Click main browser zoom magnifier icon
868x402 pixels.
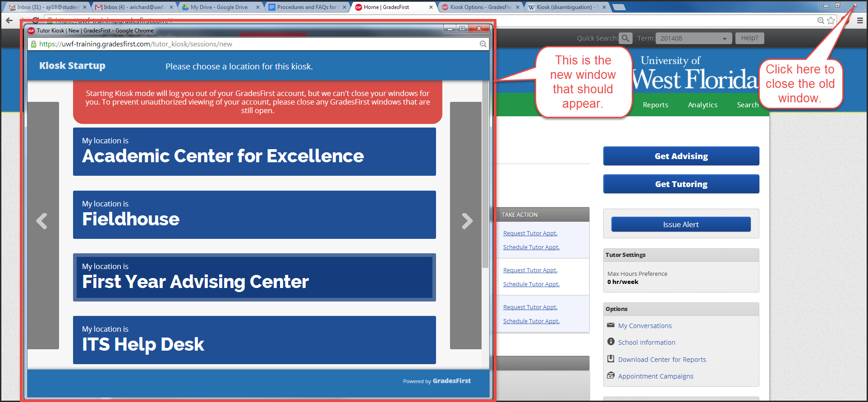(x=821, y=20)
